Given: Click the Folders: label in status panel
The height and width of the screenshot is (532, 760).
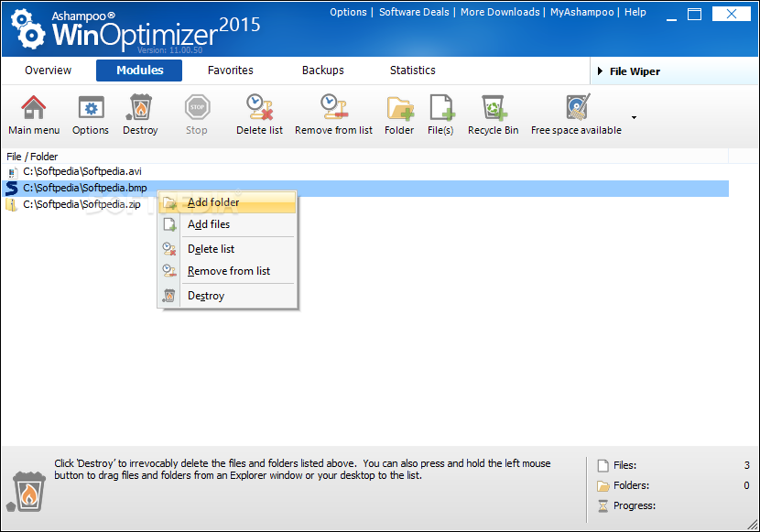Looking at the screenshot, I should [631, 485].
